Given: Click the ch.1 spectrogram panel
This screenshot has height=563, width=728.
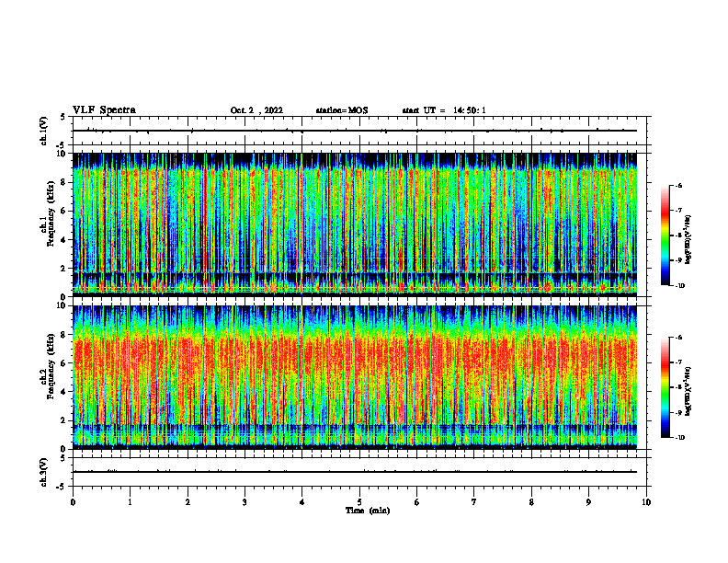Looking at the screenshot, I should (x=355, y=224).
